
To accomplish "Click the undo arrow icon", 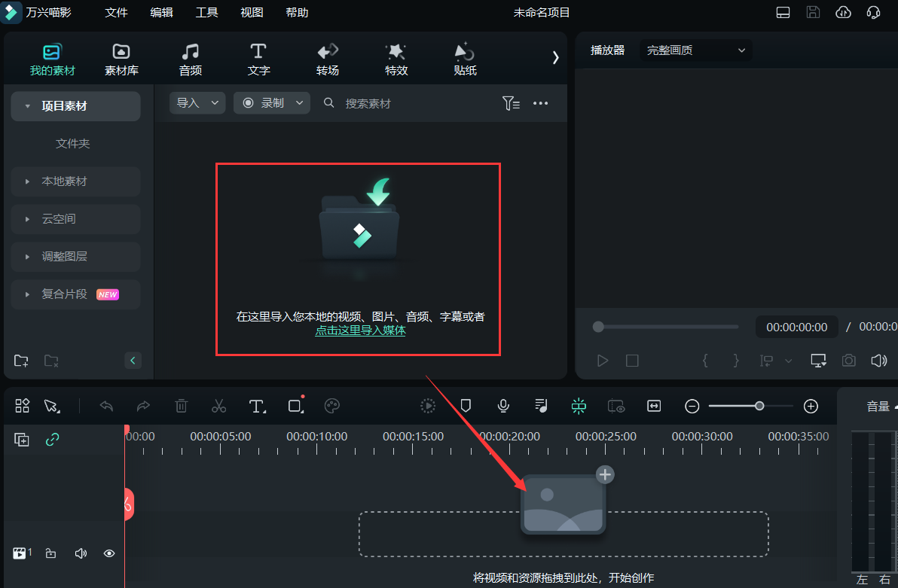I will click(105, 406).
